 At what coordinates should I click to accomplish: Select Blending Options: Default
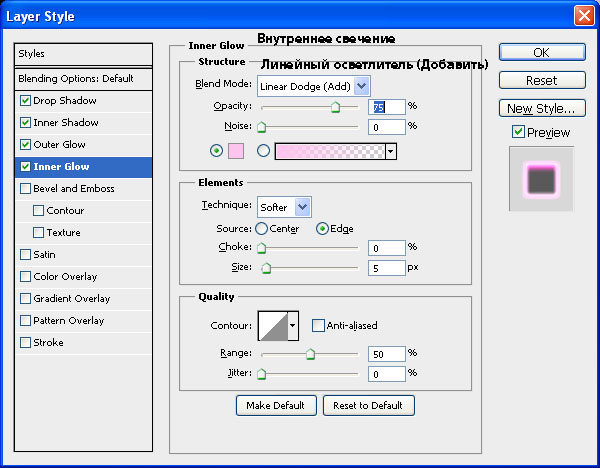pyautogui.click(x=83, y=79)
